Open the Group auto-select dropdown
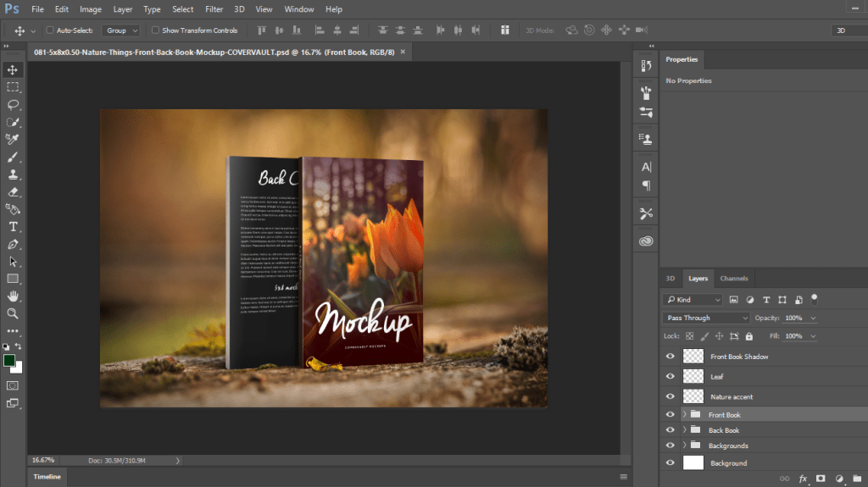The image size is (868, 487). pyautogui.click(x=121, y=30)
